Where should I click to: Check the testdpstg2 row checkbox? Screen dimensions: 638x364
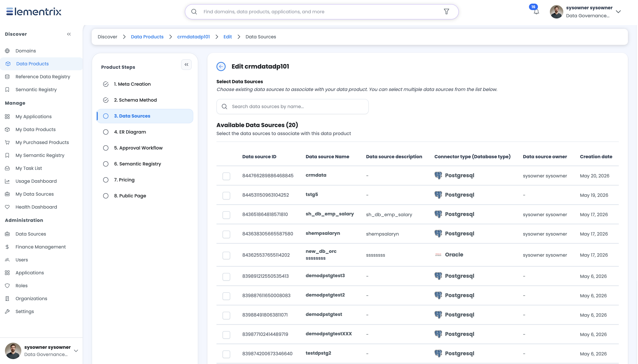pyautogui.click(x=226, y=354)
